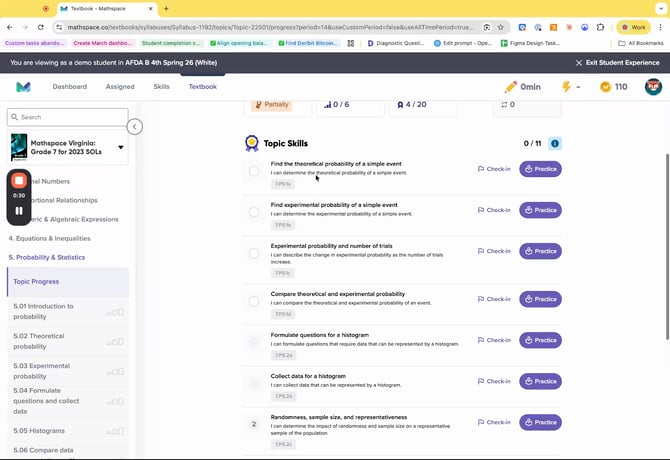Click the Topic Skills ribbon badge icon
This screenshot has height=460, width=670.
click(x=252, y=144)
